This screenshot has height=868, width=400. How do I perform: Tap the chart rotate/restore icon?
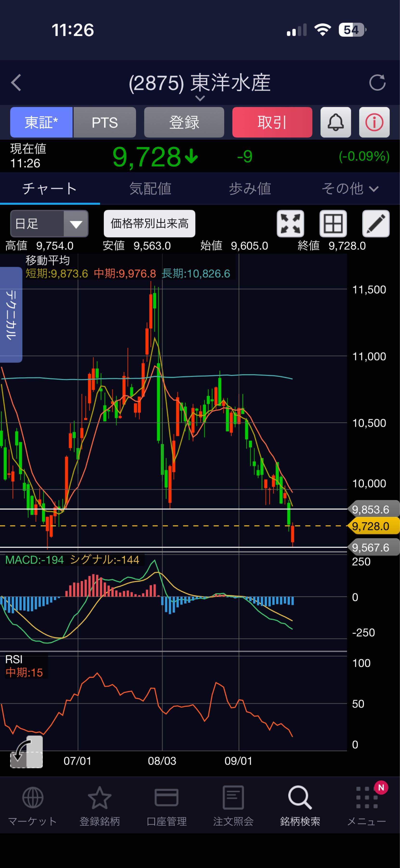tap(26, 752)
